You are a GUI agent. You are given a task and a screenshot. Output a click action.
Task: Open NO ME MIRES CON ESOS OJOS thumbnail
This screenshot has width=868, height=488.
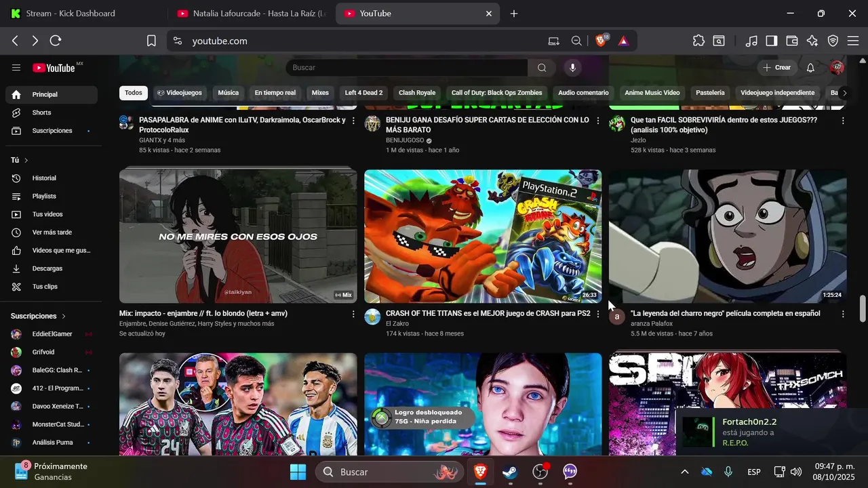click(238, 236)
